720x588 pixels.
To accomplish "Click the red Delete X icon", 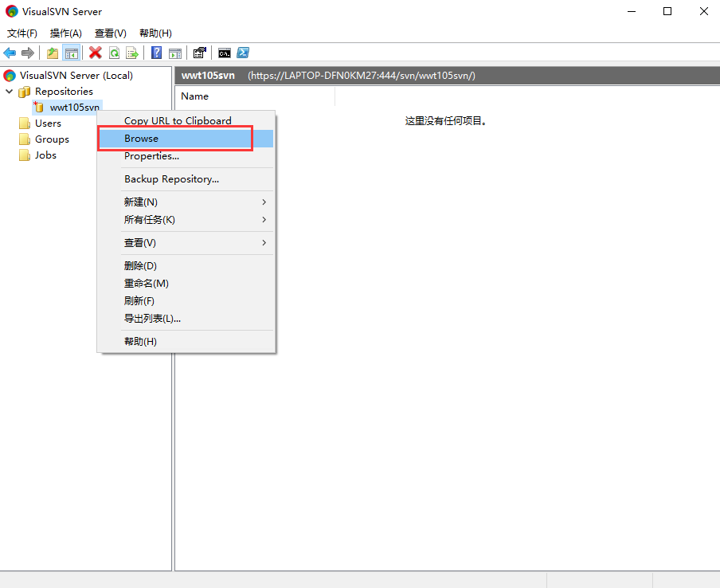I will tap(96, 53).
